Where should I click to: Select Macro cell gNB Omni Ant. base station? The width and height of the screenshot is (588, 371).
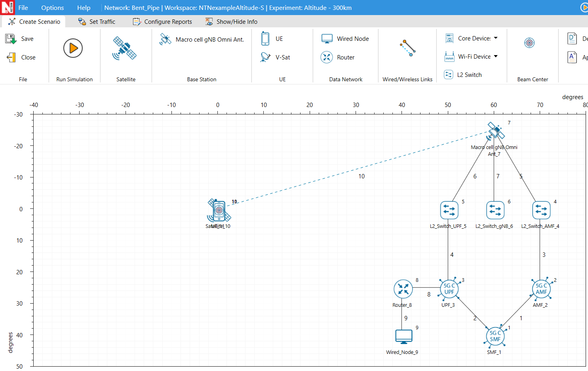click(x=202, y=39)
